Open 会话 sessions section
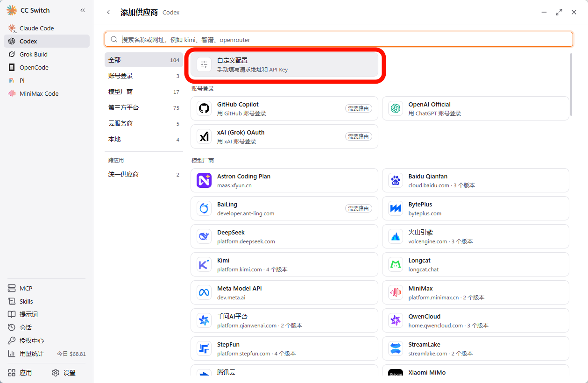Image resolution: width=588 pixels, height=383 pixels. [47, 327]
